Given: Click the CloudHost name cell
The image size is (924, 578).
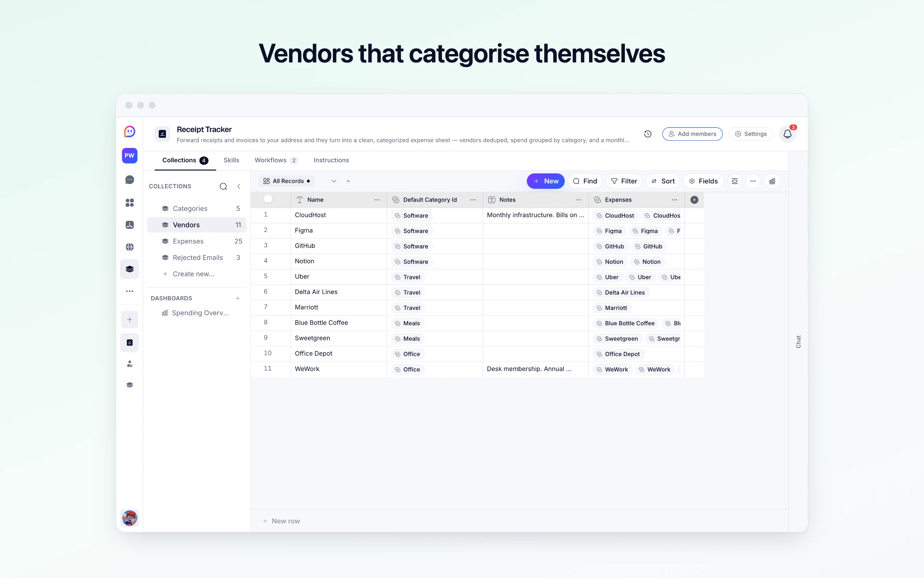Looking at the screenshot, I should tap(339, 215).
